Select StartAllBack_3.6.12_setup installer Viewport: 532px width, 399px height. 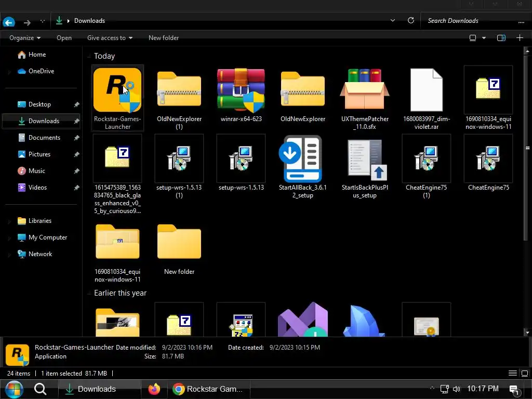(x=303, y=166)
